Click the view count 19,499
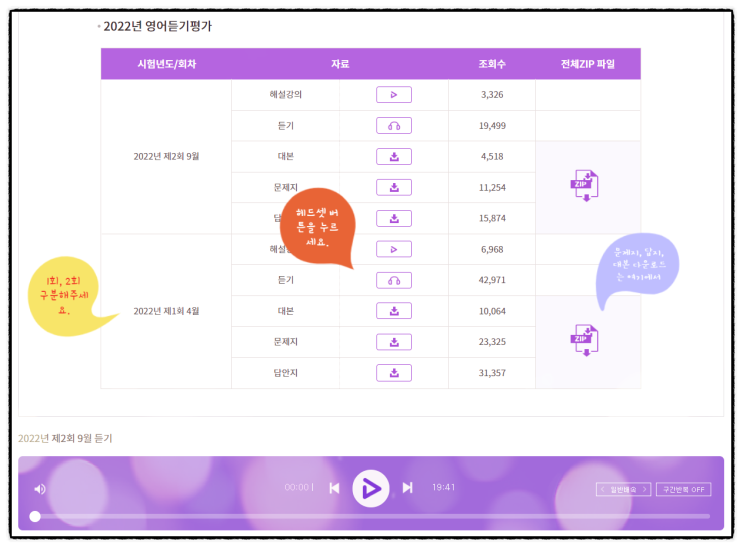 492,126
